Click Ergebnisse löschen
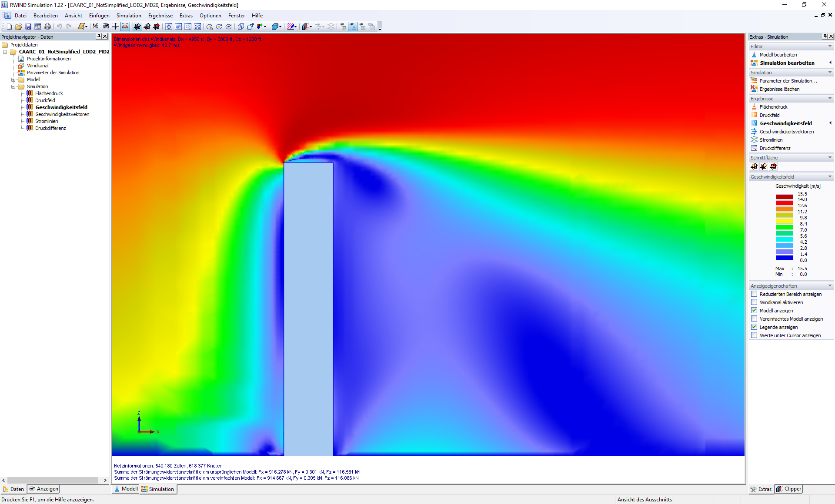The height and width of the screenshot is (504, 835). pos(779,89)
